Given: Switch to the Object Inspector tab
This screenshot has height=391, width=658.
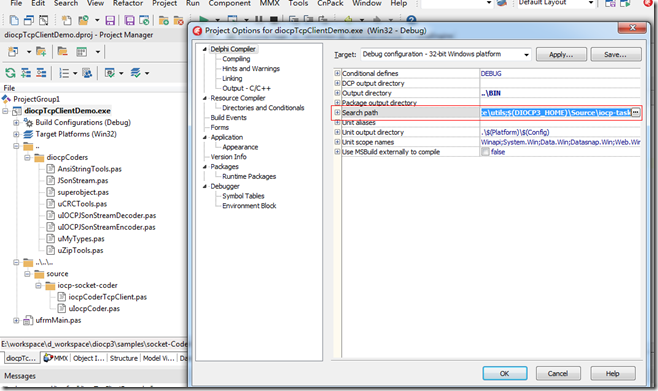Looking at the screenshot, I should [x=88, y=358].
